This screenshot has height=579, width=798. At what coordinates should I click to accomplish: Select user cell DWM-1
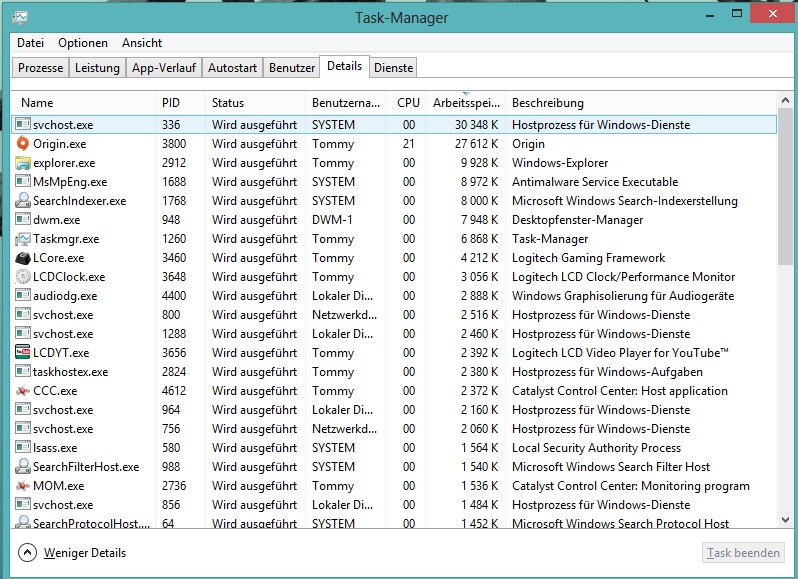[x=332, y=220]
